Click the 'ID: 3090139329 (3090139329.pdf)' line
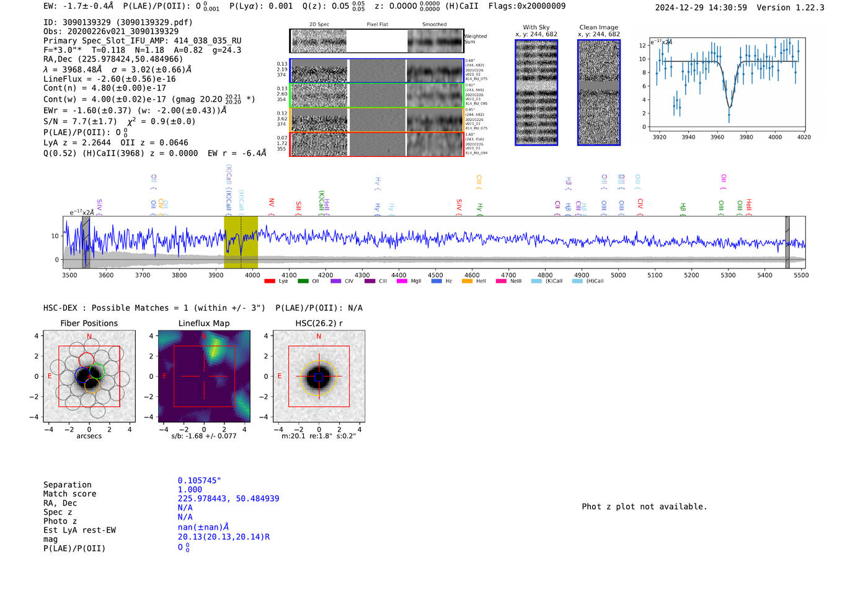This screenshot has height=591, width=868. click(x=118, y=22)
